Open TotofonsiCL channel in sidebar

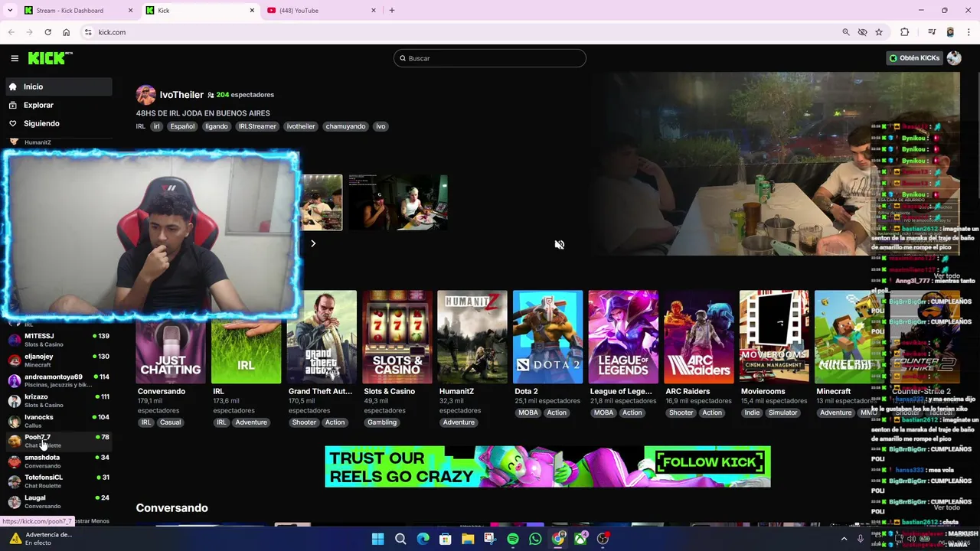tap(59, 481)
